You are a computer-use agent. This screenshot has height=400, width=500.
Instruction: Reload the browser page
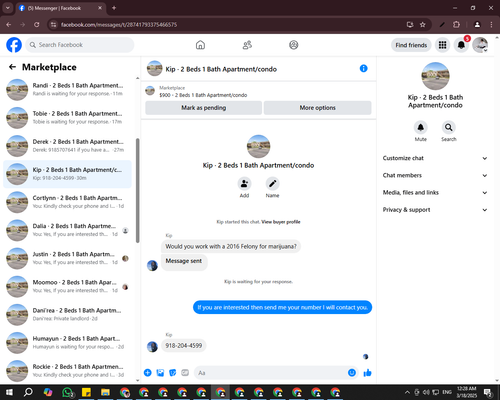37,25
